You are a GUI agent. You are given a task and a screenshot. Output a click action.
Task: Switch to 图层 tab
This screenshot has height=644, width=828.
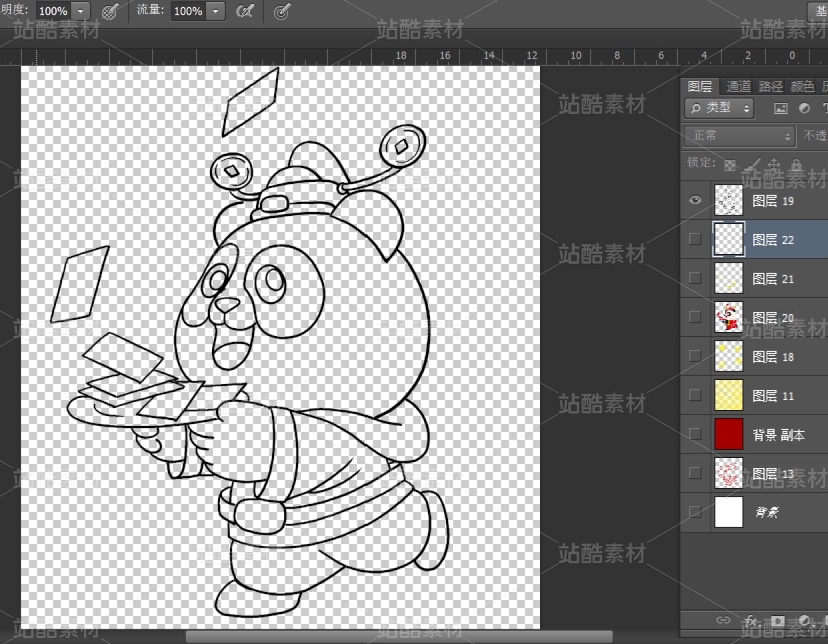[700, 87]
